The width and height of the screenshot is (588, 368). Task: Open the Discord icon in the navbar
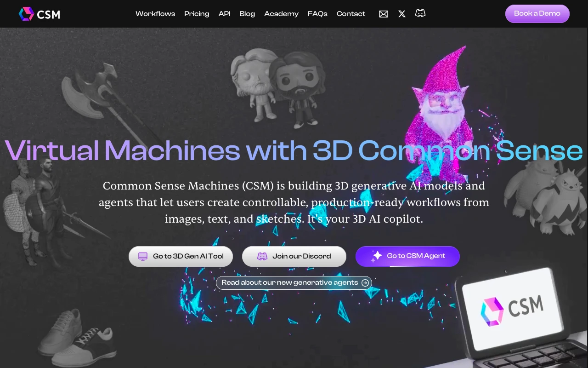coord(420,14)
